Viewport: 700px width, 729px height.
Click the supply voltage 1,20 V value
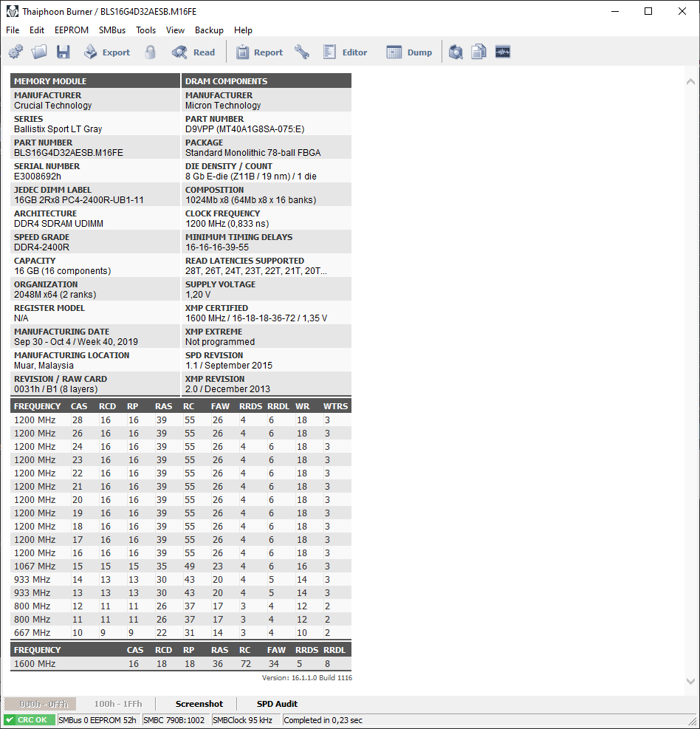198,295
